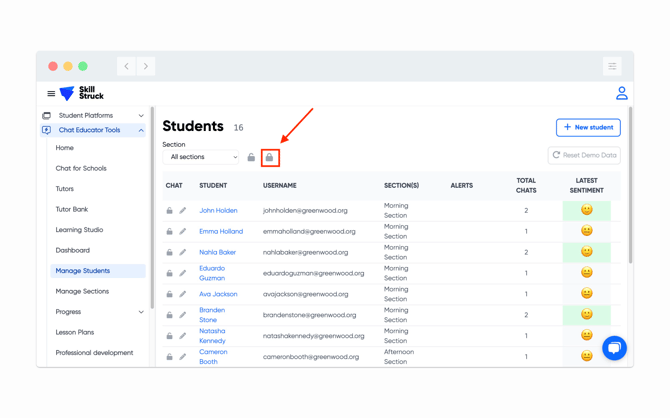670x418 pixels.
Task: Toggle chat lock for Ava Jackson
Action: click(x=169, y=295)
